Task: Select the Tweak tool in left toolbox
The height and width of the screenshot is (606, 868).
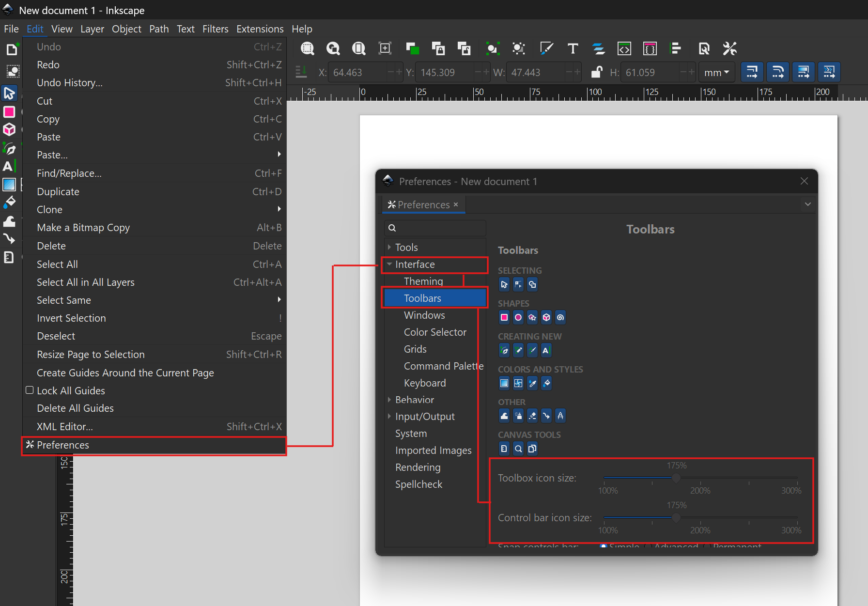Action: click(x=9, y=221)
